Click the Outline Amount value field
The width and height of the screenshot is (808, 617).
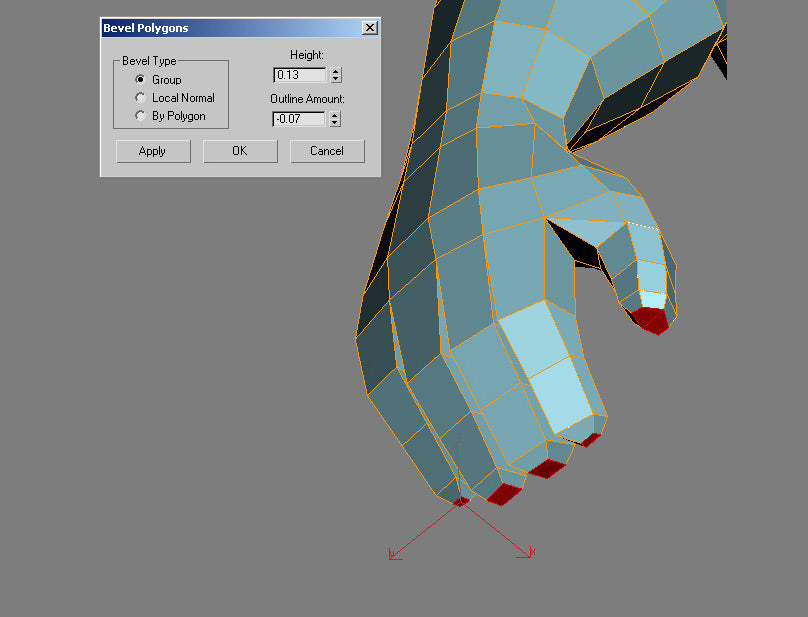coord(299,119)
